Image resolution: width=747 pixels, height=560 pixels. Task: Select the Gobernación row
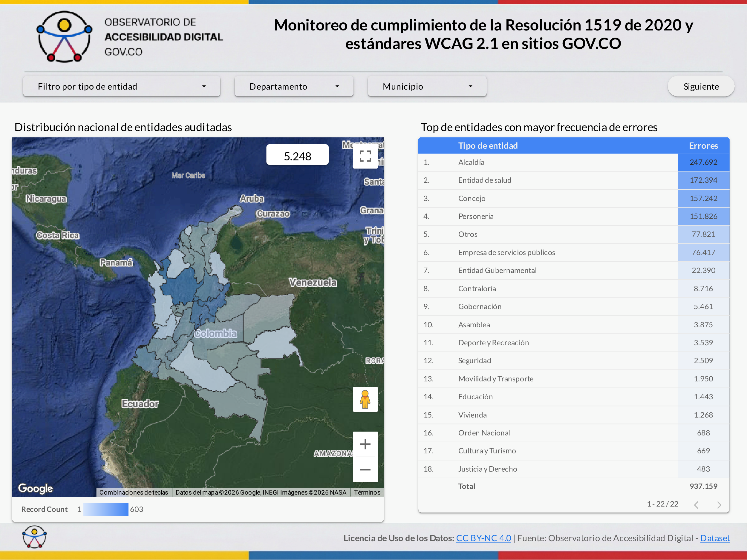coord(573,306)
